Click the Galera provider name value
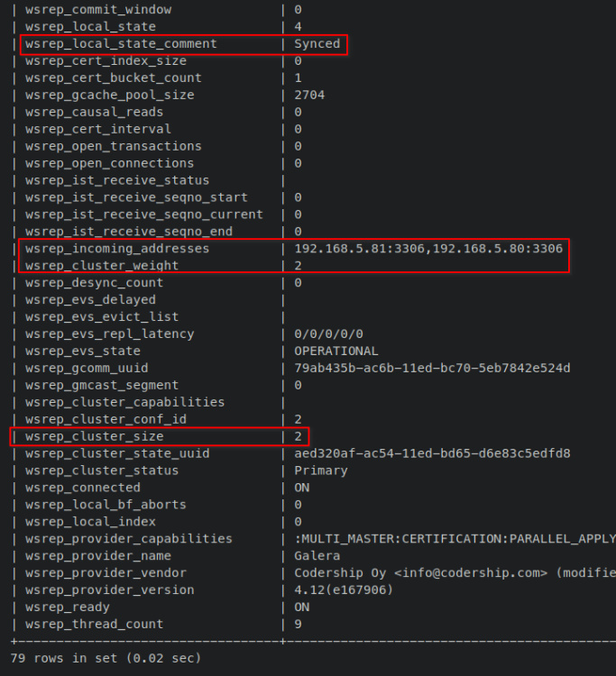 click(x=317, y=556)
